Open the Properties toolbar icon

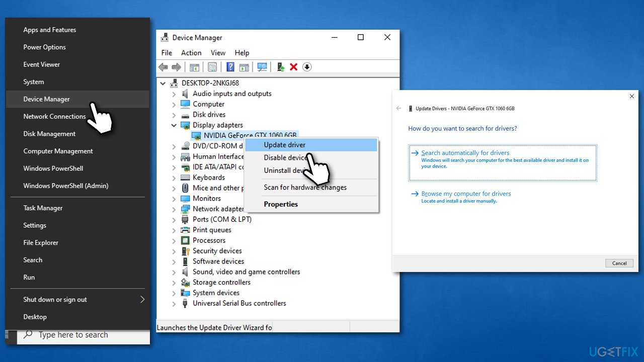(212, 67)
